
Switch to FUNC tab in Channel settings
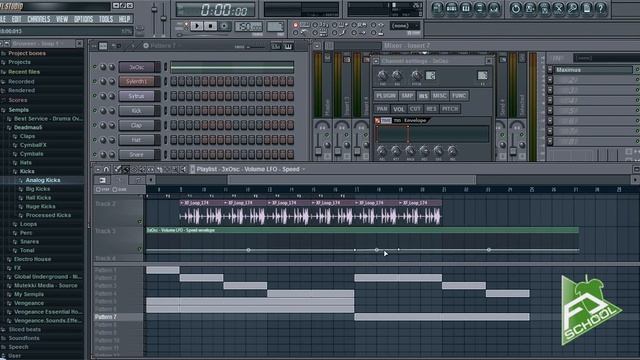[459, 96]
